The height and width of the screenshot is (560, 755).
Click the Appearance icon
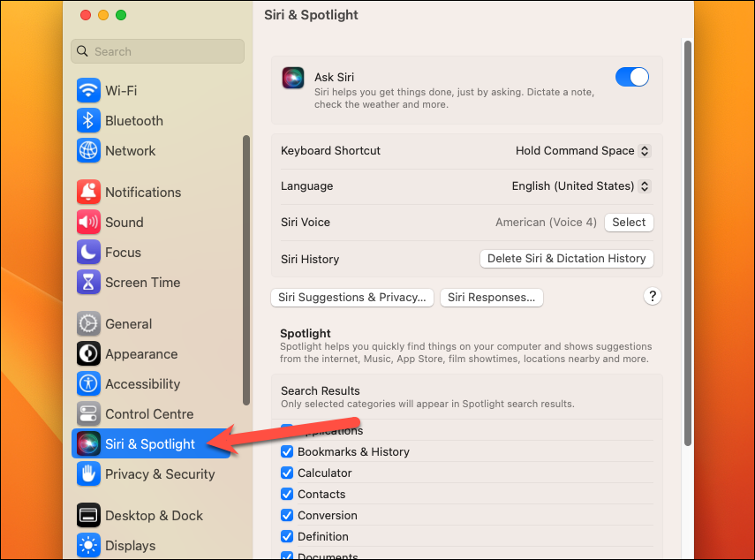click(88, 353)
